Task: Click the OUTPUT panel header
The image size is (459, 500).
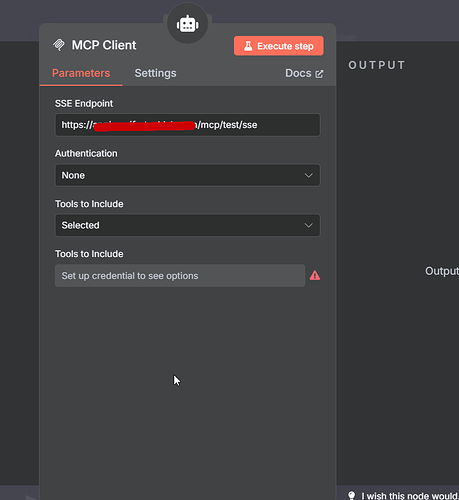Action: click(377, 65)
